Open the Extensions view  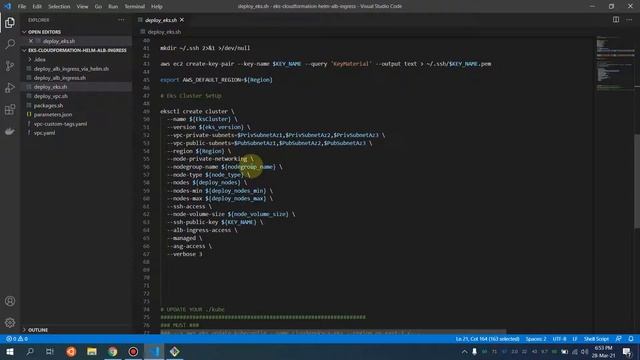tap(10, 109)
